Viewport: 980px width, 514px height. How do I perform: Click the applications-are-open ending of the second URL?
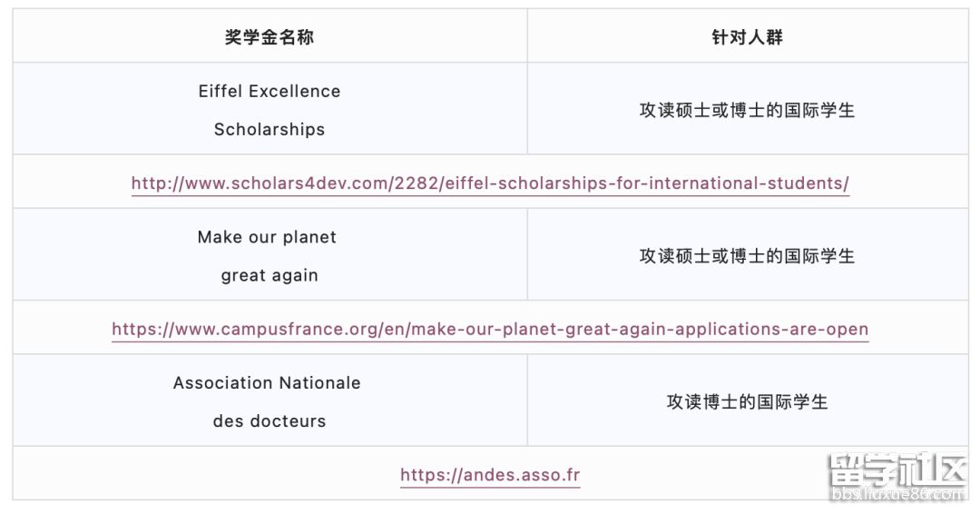pos(772,329)
